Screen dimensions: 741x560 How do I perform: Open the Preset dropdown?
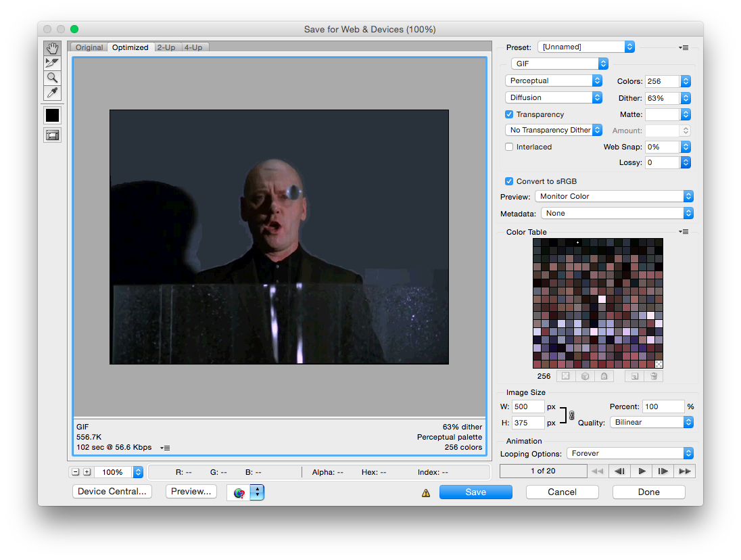(x=586, y=47)
